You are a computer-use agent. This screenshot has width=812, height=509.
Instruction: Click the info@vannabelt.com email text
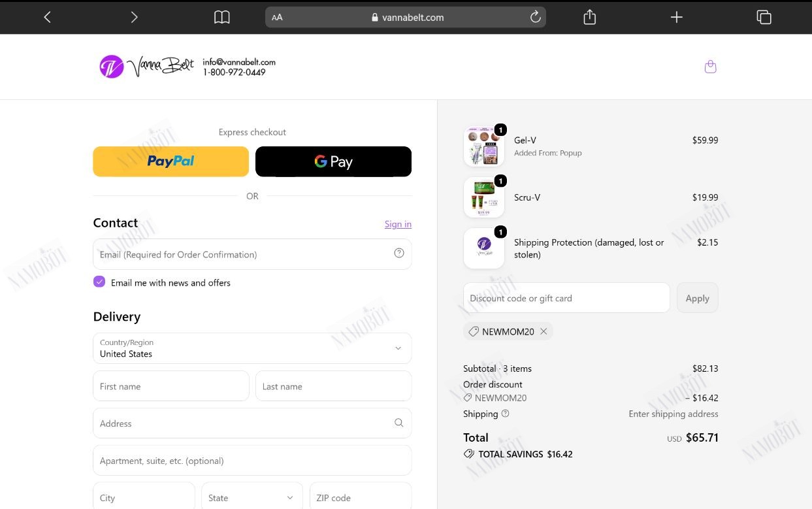pyautogui.click(x=239, y=62)
